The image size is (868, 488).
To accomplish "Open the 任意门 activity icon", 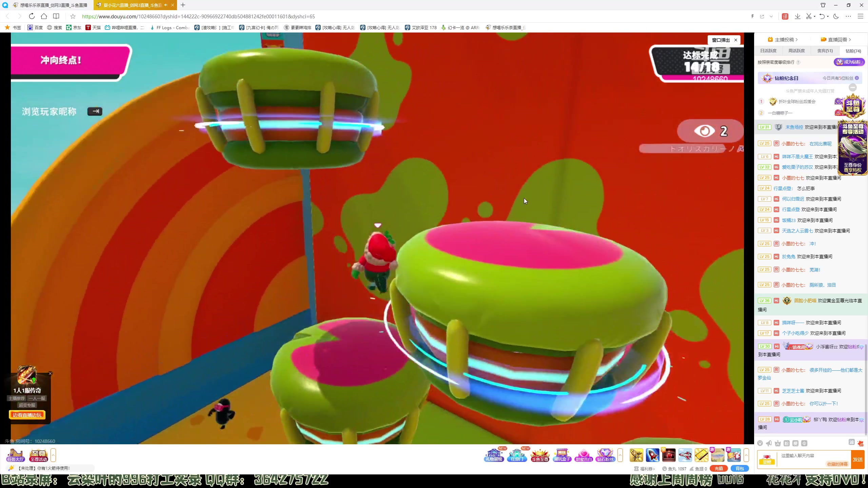I will tap(517, 455).
